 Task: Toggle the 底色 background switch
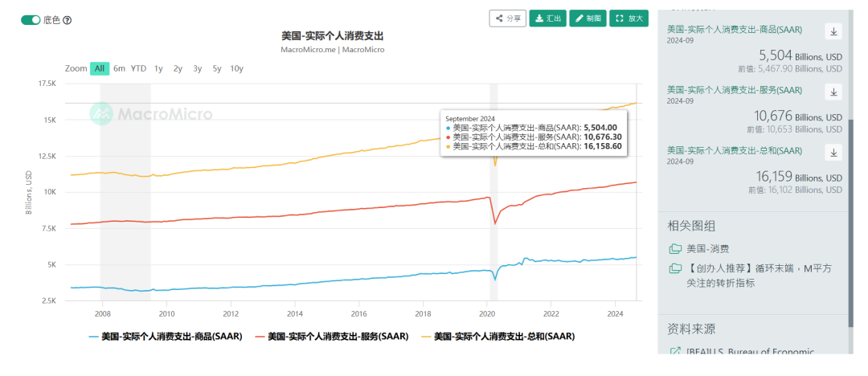pyautogui.click(x=31, y=20)
